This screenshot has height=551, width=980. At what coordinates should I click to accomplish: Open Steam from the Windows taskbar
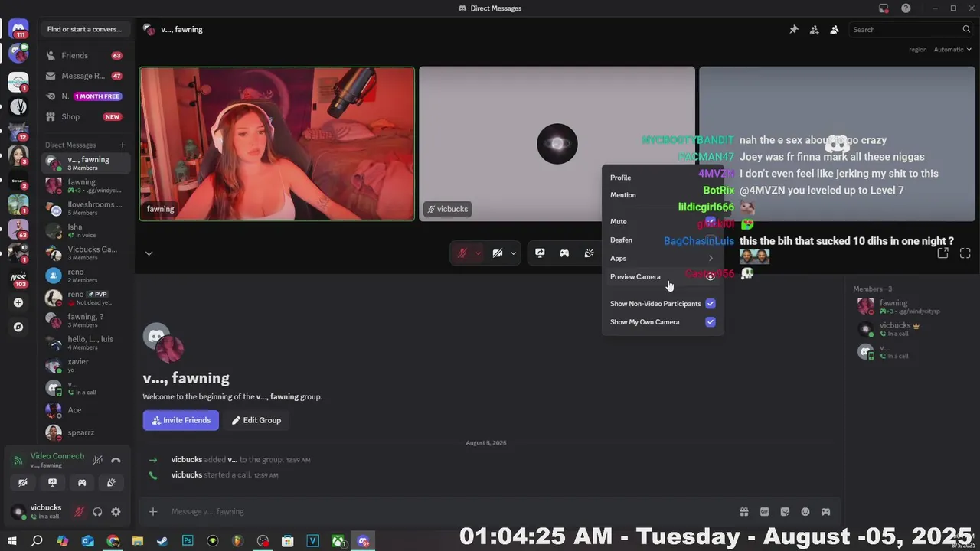[x=162, y=541]
